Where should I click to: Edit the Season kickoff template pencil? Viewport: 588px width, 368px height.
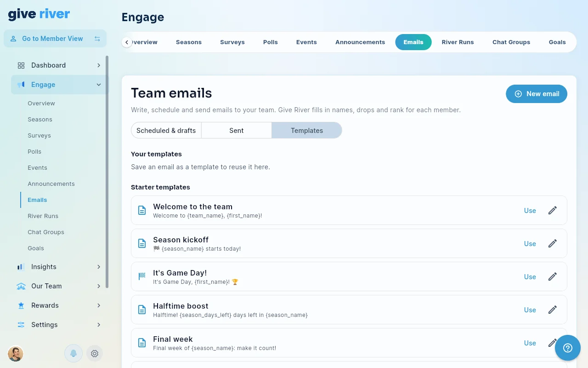[553, 243]
